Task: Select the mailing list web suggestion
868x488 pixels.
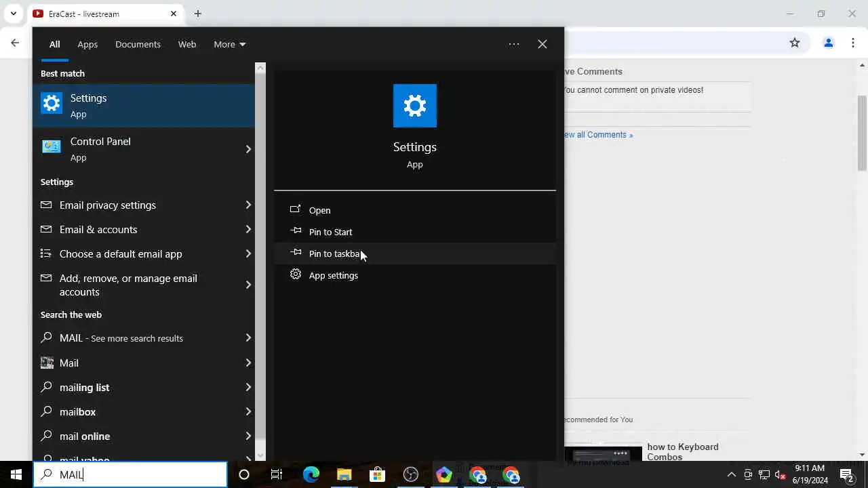Action: click(144, 387)
